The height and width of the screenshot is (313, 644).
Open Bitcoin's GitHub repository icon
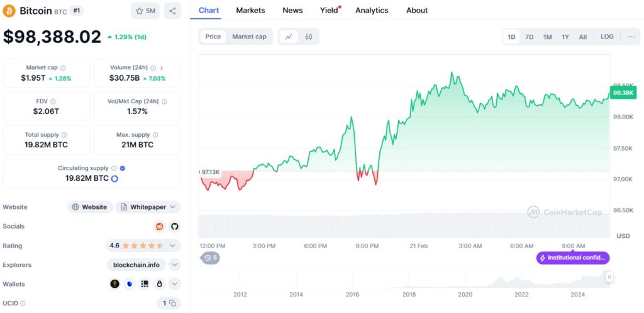[x=174, y=226]
